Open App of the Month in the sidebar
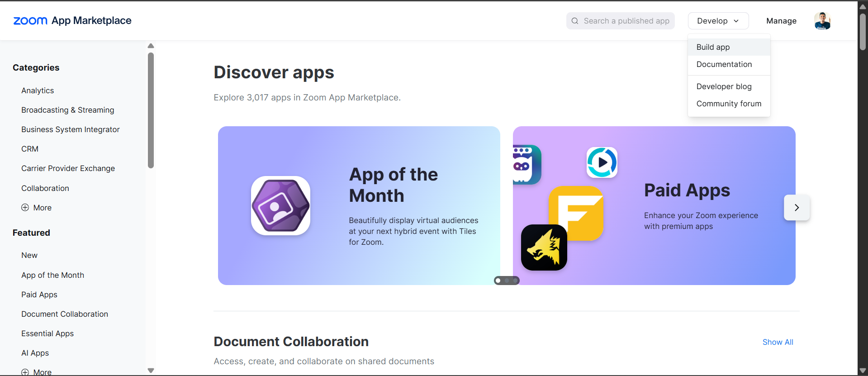Screen dimensions: 868x376 (x=53, y=275)
